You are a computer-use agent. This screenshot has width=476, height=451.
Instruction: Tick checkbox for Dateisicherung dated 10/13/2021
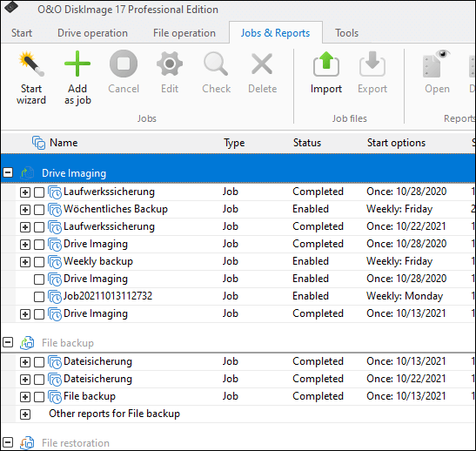tap(39, 362)
